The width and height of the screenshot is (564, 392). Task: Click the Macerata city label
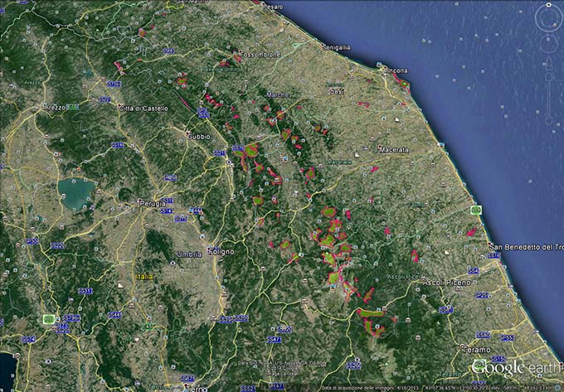point(371,149)
